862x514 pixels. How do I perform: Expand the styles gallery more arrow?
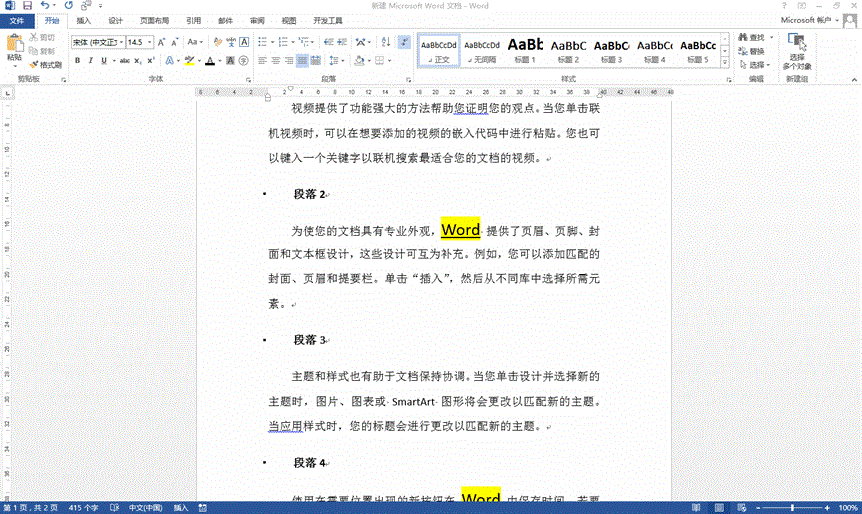tap(725, 61)
